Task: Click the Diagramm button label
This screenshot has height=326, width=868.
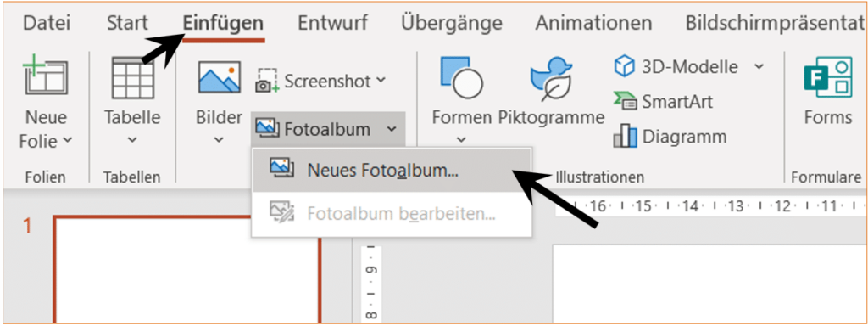Action: click(684, 136)
